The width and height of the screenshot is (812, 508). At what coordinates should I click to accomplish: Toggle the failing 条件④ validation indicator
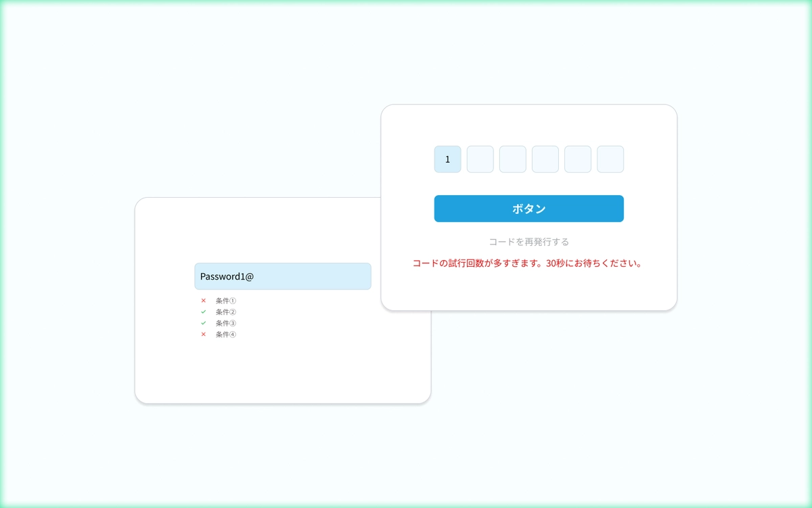204,334
